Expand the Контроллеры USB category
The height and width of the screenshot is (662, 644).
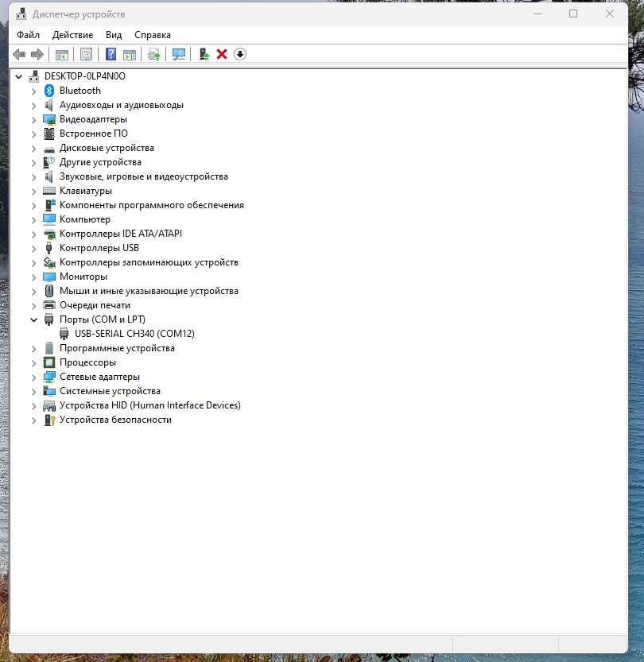coord(33,248)
